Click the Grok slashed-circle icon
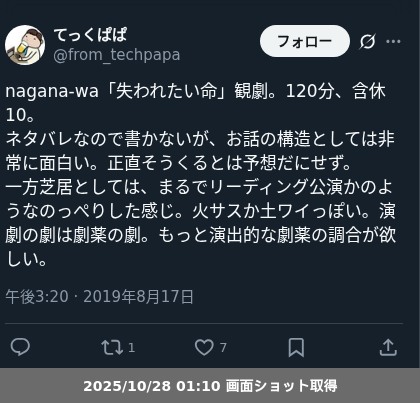Image resolution: width=420 pixels, height=403 pixels. pyautogui.click(x=368, y=41)
